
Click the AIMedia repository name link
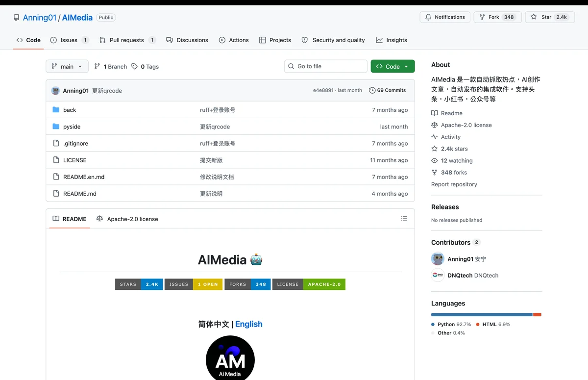[x=77, y=18]
